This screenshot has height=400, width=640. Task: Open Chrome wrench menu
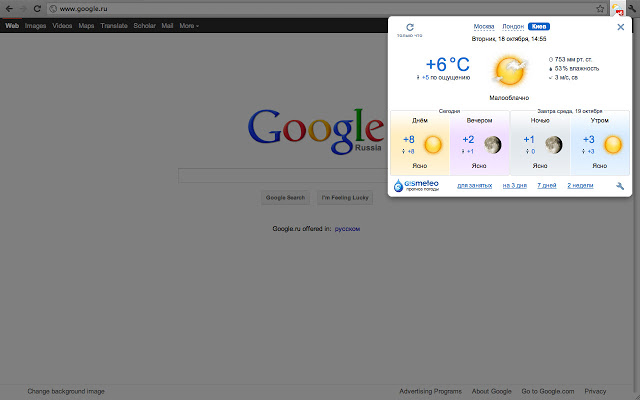click(x=632, y=9)
